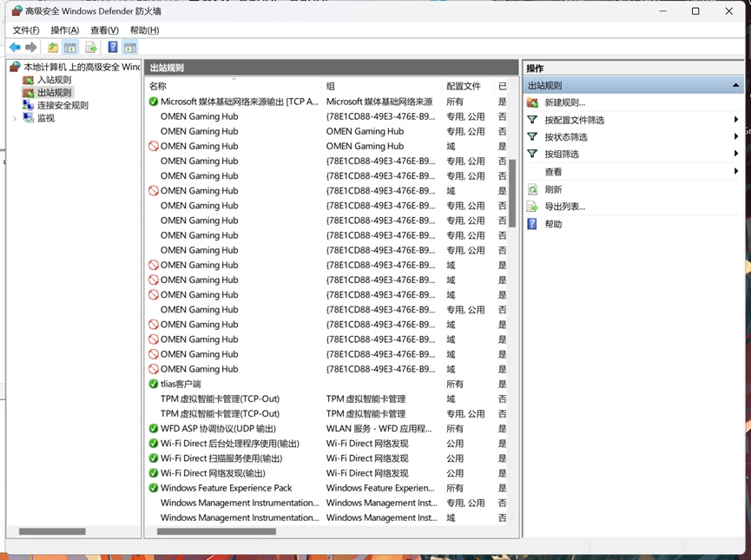Select the Wi-Fi Direct 网络发现(输出) rule
This screenshot has height=560, width=751.
click(327, 473)
